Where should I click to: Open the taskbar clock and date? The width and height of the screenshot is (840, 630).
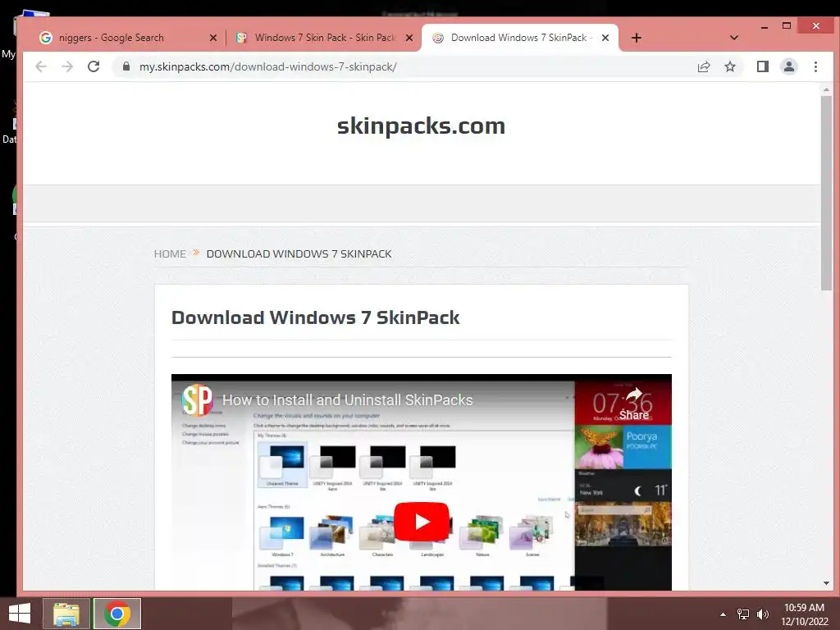pos(804,614)
